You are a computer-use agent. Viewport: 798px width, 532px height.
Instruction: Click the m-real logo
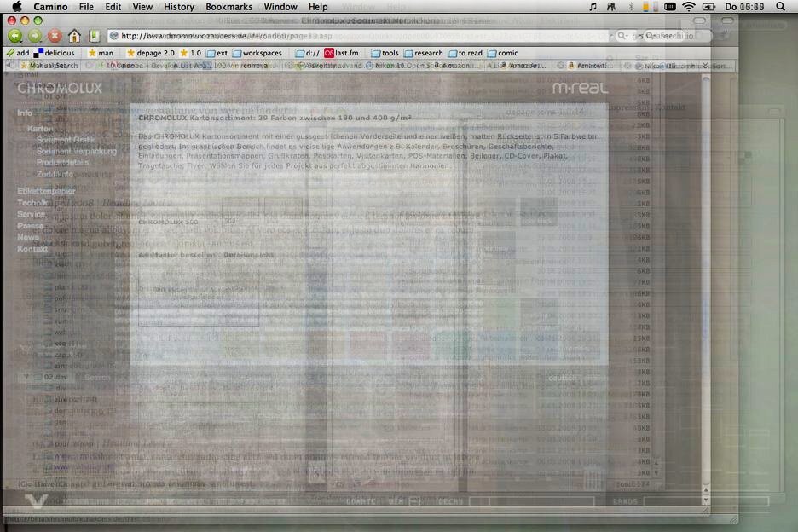pos(581,88)
